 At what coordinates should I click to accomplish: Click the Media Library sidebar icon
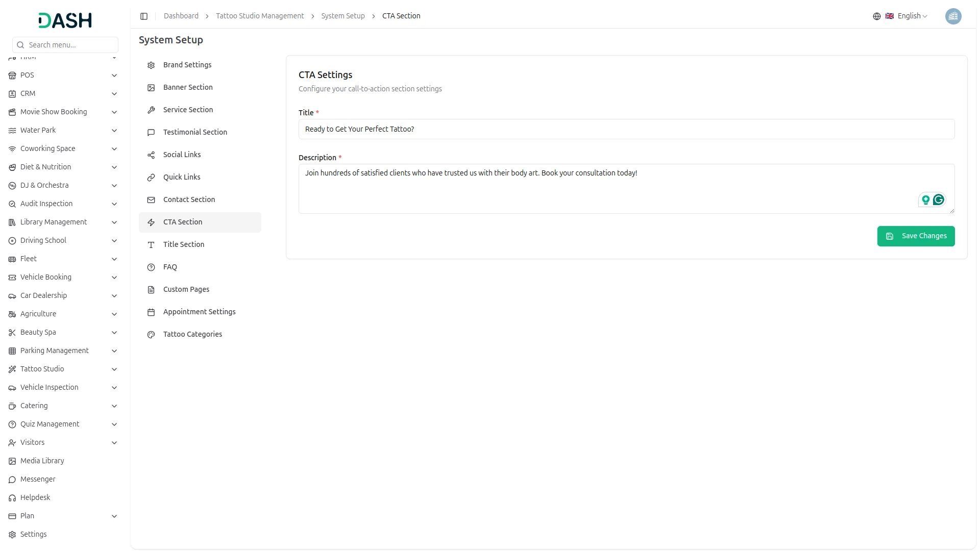12,461
